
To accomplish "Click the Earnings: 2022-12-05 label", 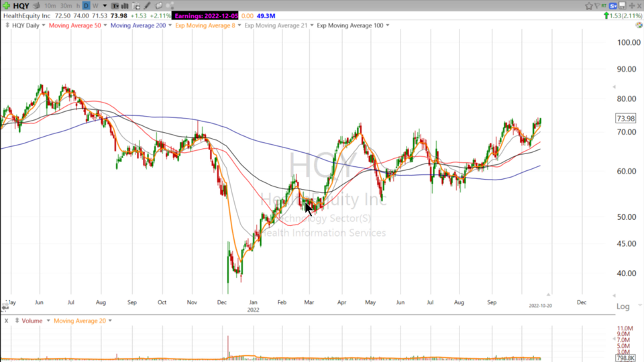I will pyautogui.click(x=206, y=16).
